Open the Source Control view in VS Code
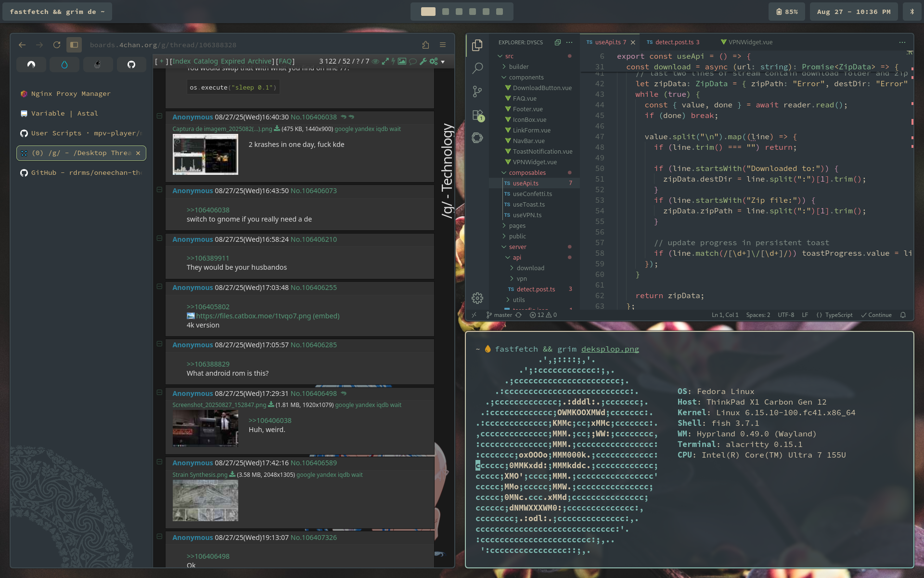The width and height of the screenshot is (924, 578). [x=477, y=92]
